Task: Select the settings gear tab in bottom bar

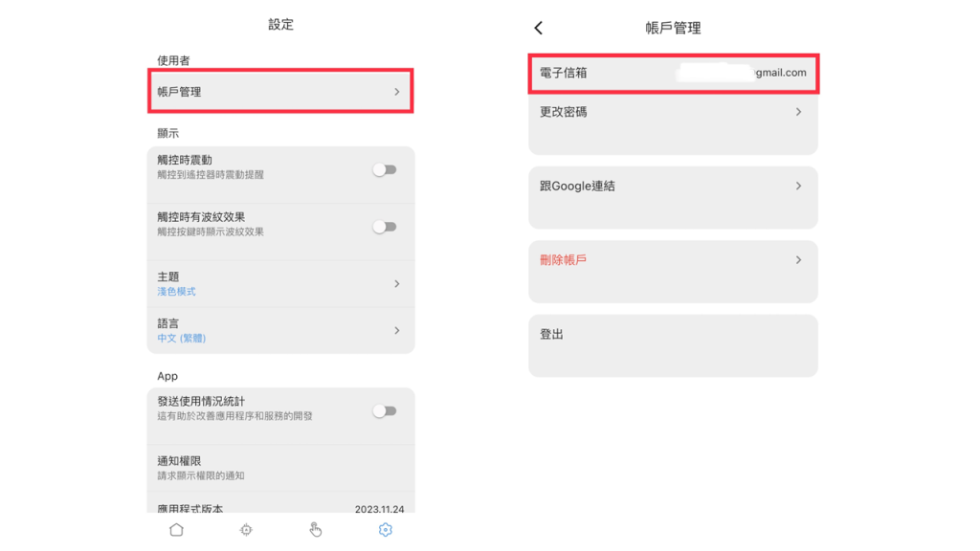Action: pyautogui.click(x=386, y=530)
